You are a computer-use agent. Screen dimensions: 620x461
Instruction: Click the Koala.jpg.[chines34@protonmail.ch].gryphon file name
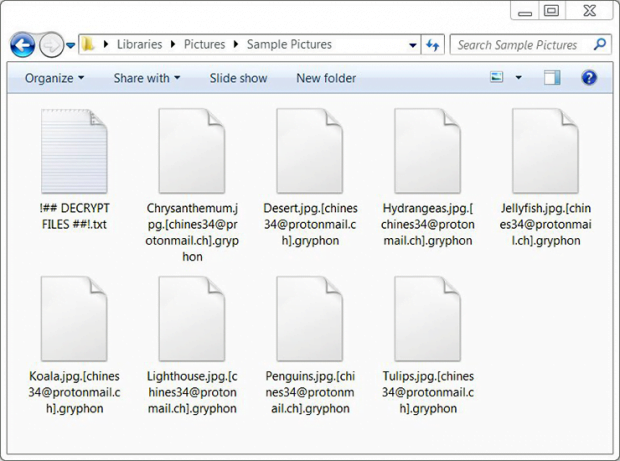pyautogui.click(x=74, y=392)
